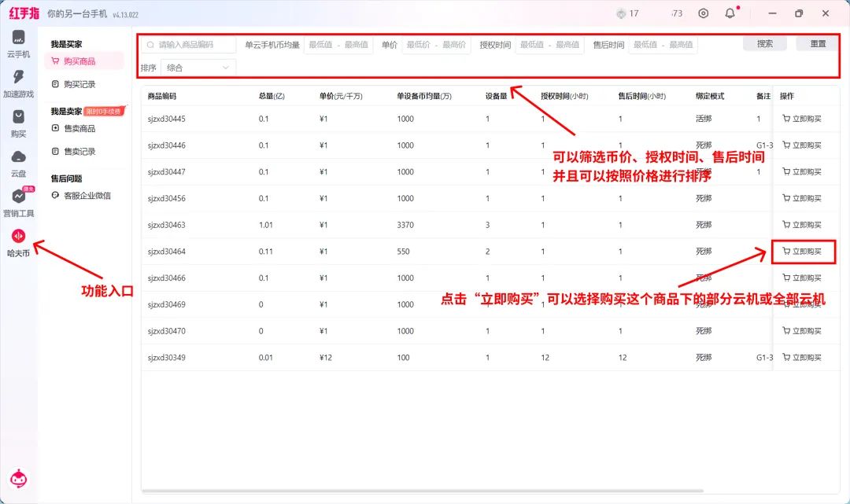The image size is (850, 504).
Task: Click 单云手机币均量 minimum value field
Action: click(x=320, y=44)
